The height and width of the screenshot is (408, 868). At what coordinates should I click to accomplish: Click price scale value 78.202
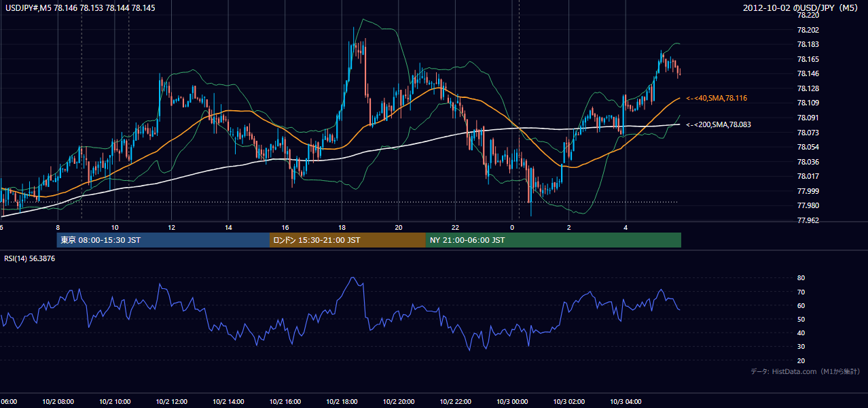[808, 30]
